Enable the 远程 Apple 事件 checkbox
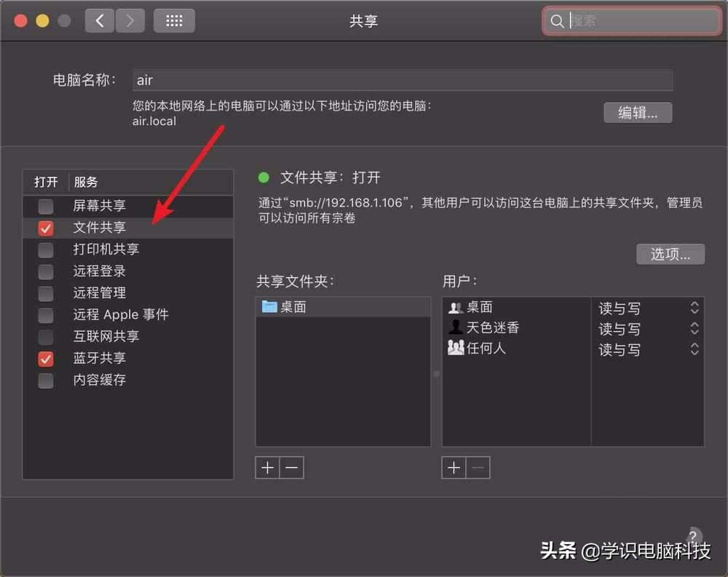This screenshot has height=577, width=728. [45, 315]
